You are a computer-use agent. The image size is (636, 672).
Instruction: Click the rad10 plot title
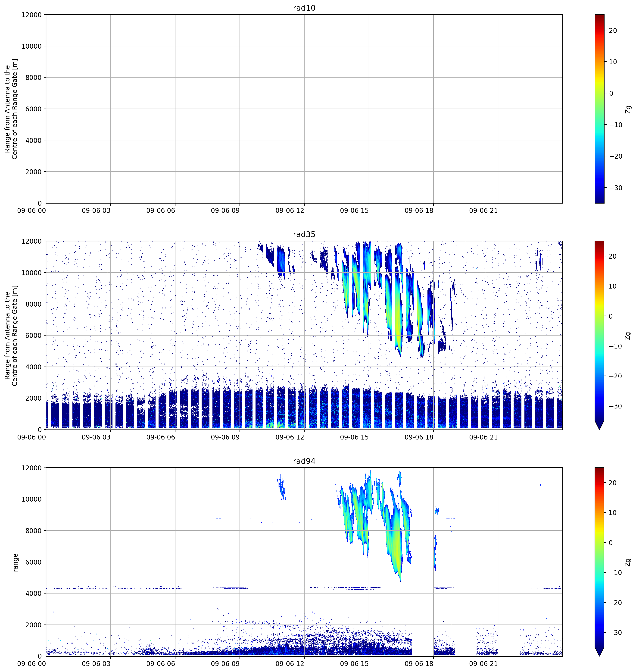coord(304,8)
